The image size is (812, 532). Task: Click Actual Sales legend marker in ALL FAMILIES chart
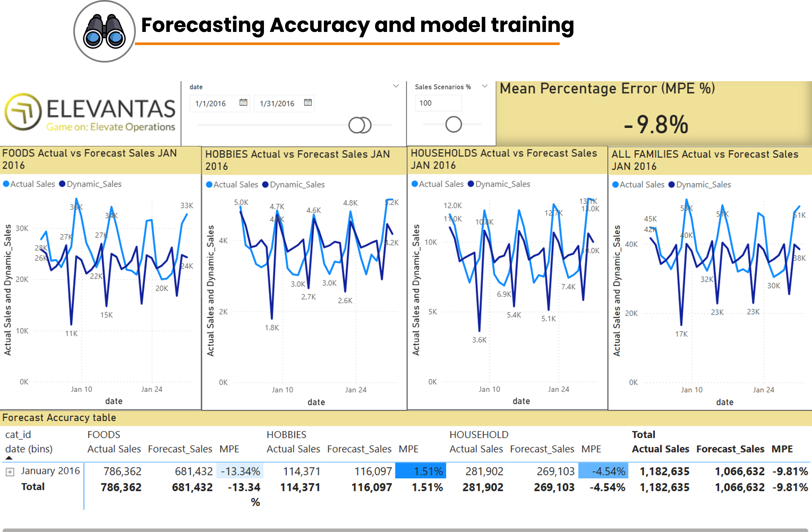coord(615,185)
